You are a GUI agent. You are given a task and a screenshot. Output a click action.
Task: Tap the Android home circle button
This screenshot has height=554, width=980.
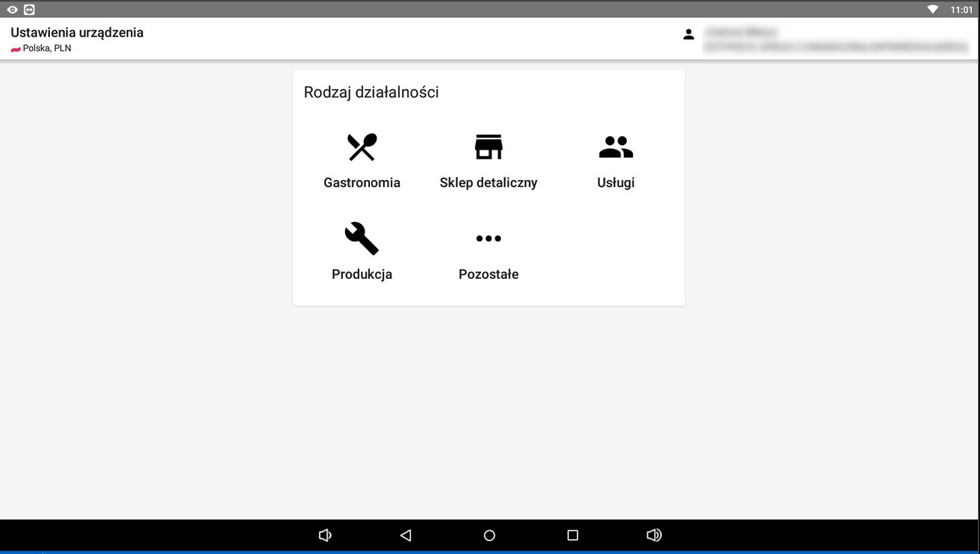pos(489,535)
